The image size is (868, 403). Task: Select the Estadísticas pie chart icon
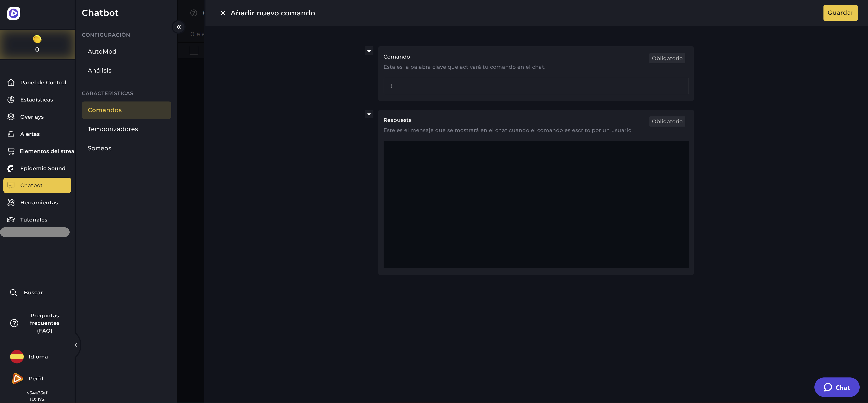pos(11,99)
